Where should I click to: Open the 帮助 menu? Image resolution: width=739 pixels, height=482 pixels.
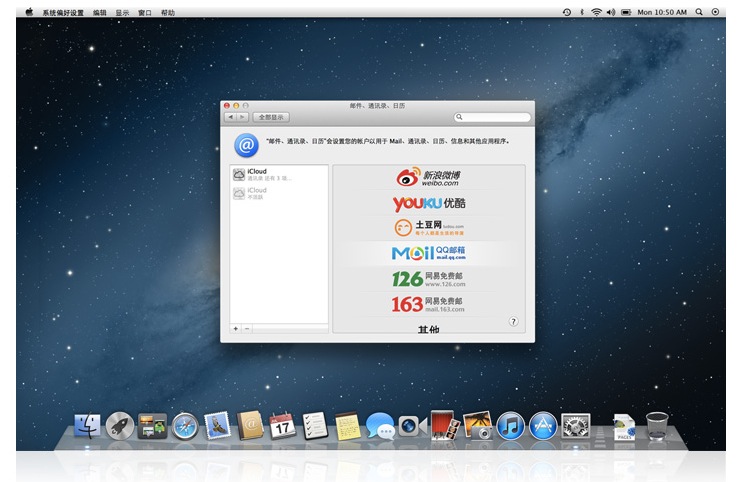(167, 12)
